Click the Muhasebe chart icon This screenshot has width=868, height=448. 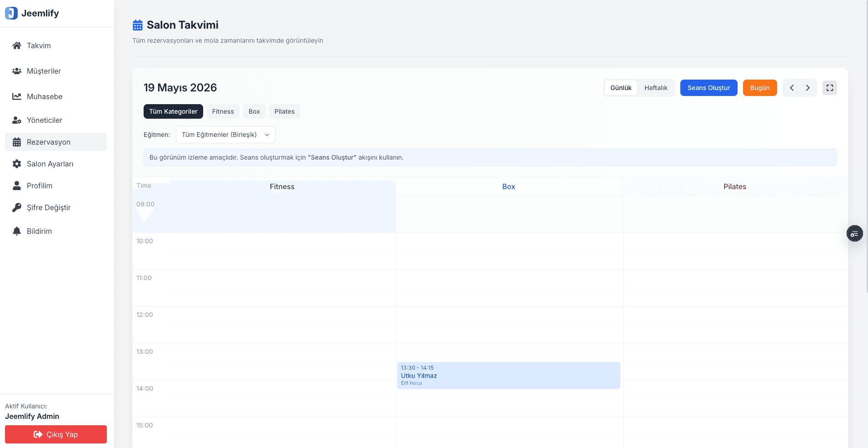coord(17,96)
